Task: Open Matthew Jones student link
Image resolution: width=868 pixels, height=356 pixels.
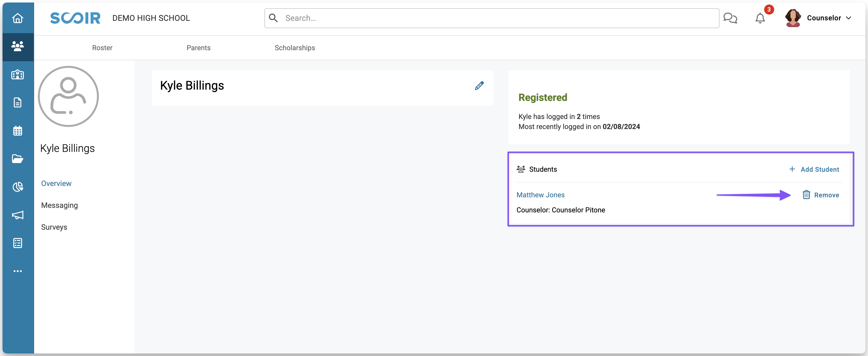Action: coord(540,195)
